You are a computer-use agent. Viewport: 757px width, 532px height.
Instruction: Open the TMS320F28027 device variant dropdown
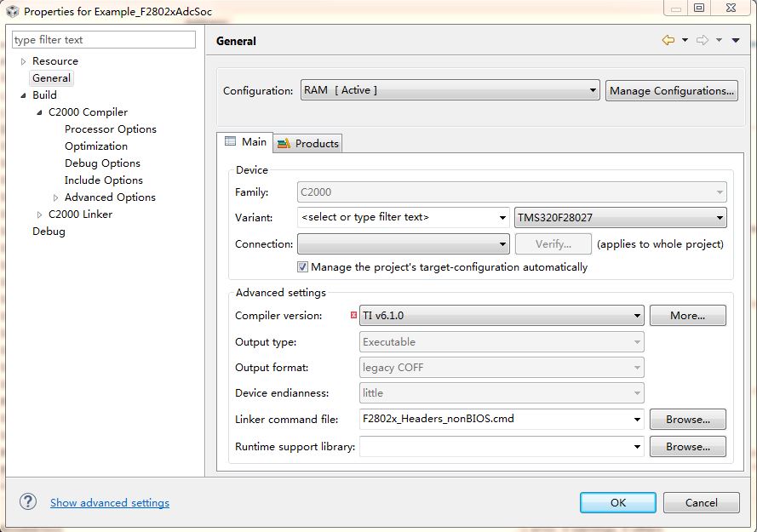pos(720,217)
